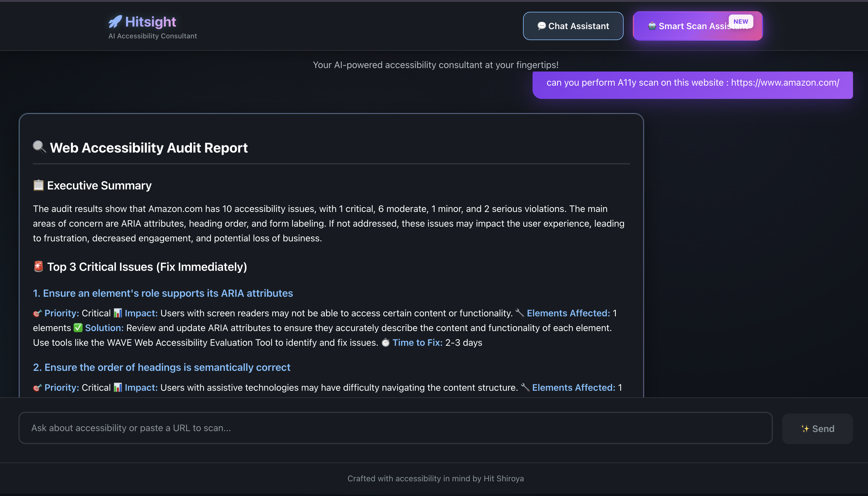The image size is (868, 496).
Task: Click heading 'Ensure an element's role supports its ARIA attributes'
Action: point(163,293)
